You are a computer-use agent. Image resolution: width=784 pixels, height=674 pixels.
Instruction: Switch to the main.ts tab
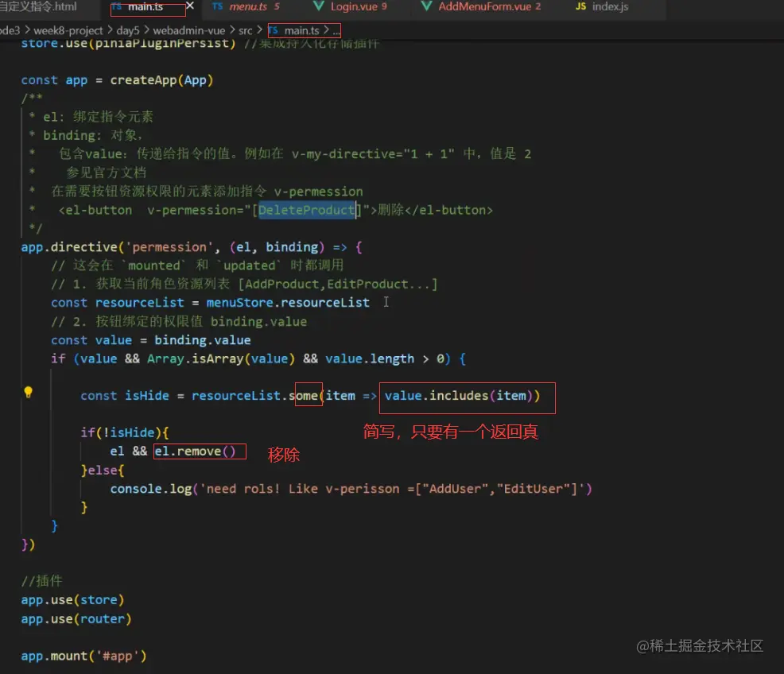tap(145, 7)
